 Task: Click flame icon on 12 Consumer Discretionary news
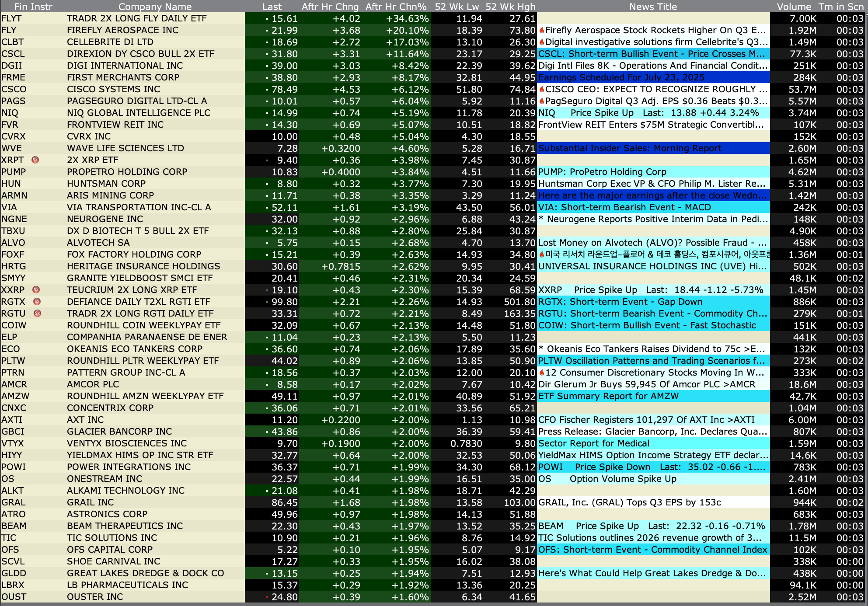(x=542, y=373)
